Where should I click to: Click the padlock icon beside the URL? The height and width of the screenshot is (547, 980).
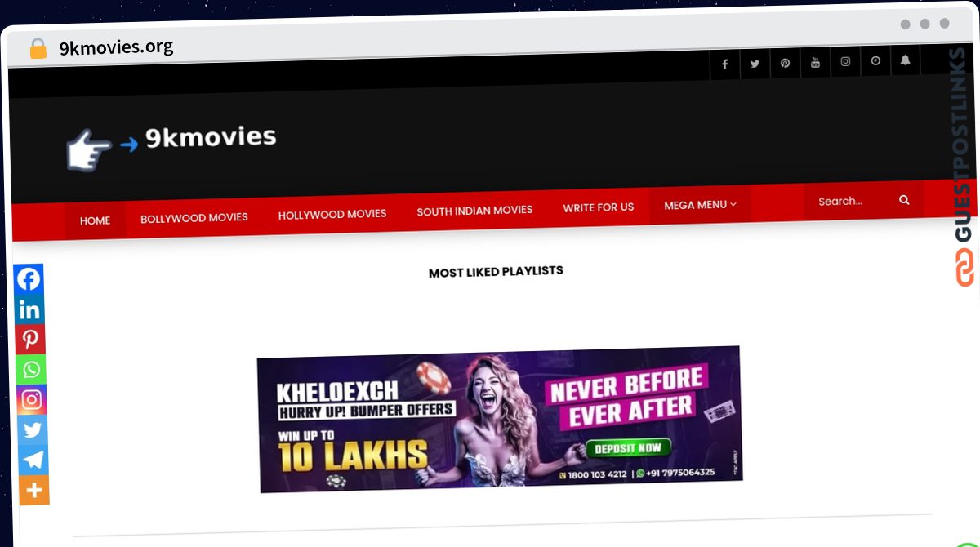click(38, 49)
